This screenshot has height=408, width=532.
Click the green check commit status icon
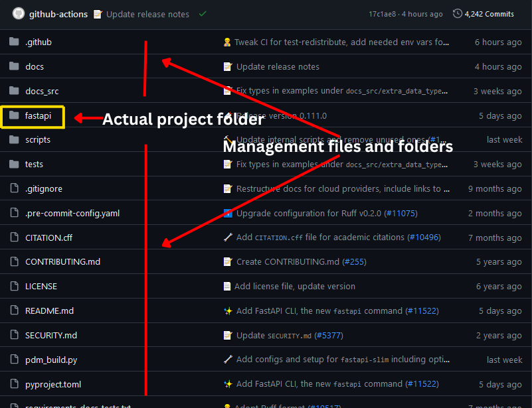point(203,14)
